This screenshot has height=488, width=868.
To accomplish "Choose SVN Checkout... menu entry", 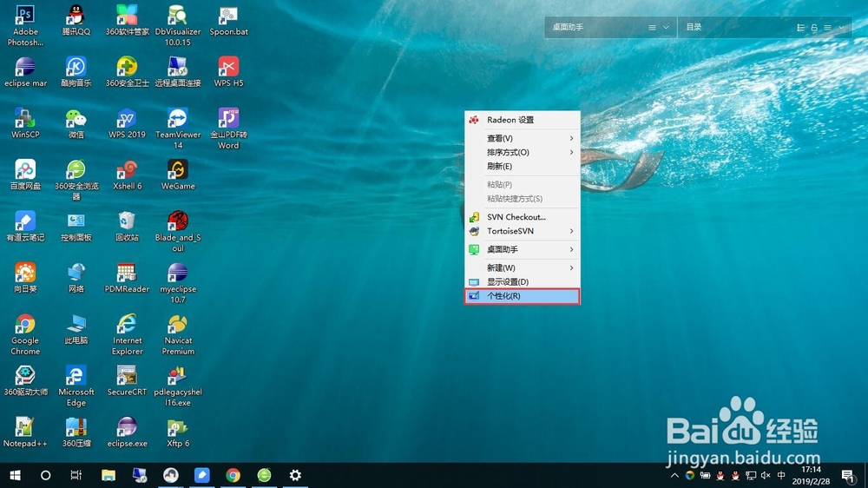I will [x=522, y=216].
